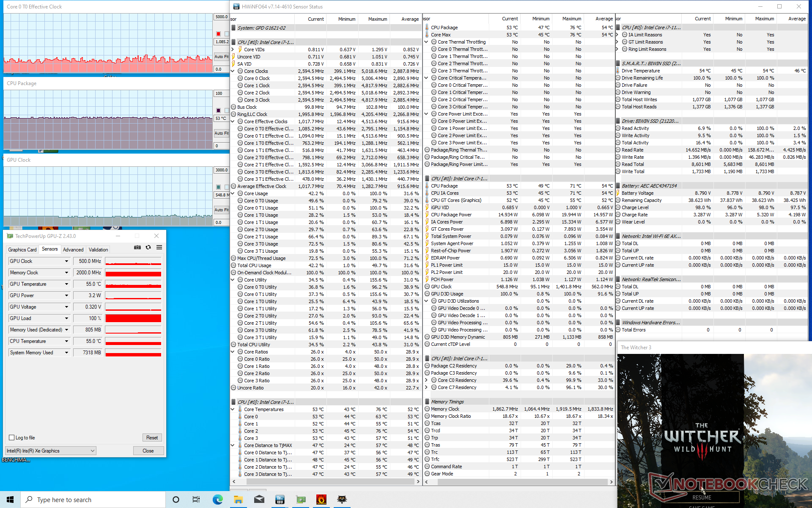The image size is (812, 508).
Task: Switch to HWiNFO64 in the taskbar
Action: pyautogui.click(x=280, y=500)
